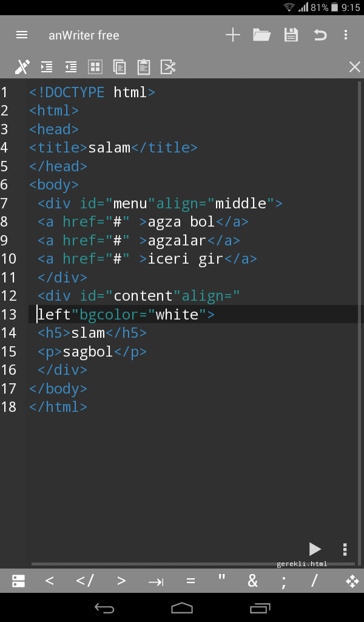Open the hamburger navigation menu
This screenshot has width=364, height=622.
click(22, 35)
